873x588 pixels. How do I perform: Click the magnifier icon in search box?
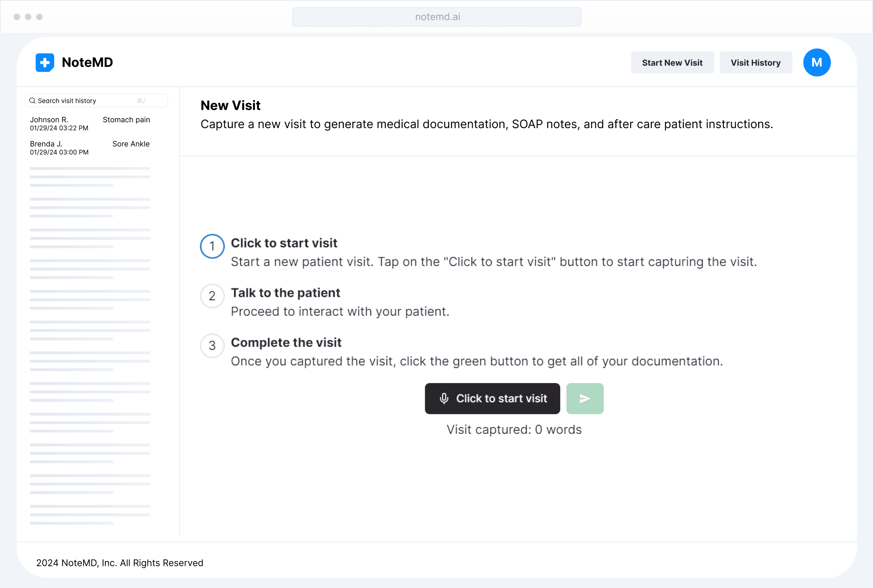pyautogui.click(x=33, y=101)
